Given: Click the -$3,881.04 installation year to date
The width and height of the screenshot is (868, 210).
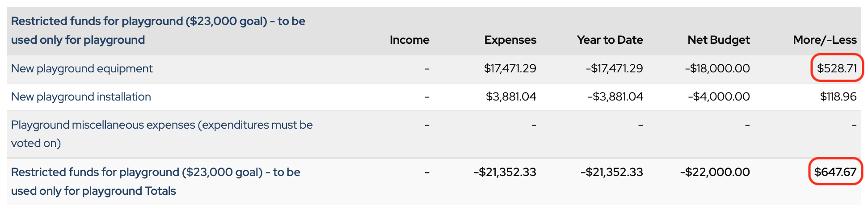Looking at the screenshot, I should point(615,97).
